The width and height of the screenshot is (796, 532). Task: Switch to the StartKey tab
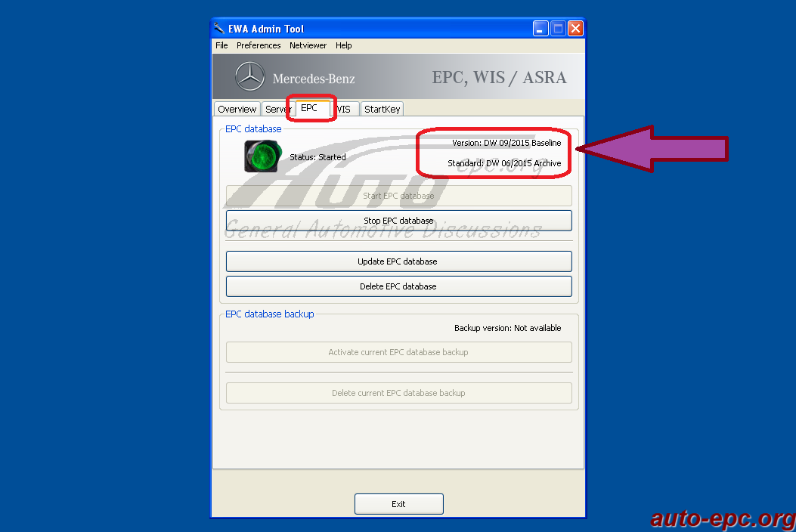[x=382, y=109]
